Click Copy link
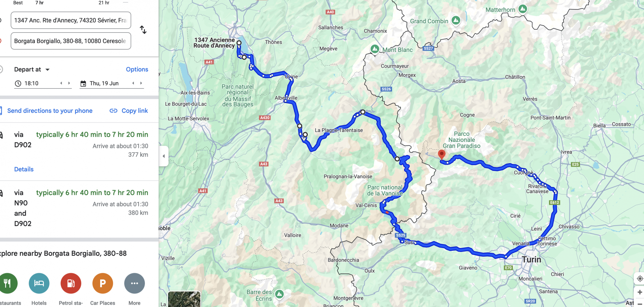This screenshot has width=644, height=307. (129, 111)
